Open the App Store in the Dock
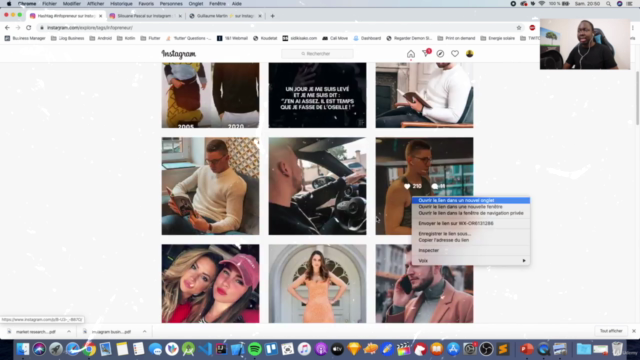640x360 pixels. click(x=453, y=349)
